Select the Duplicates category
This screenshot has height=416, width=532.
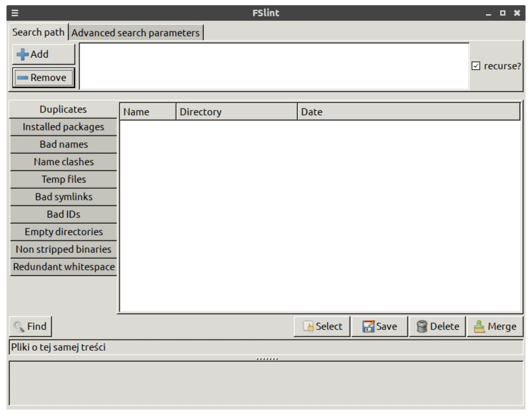click(x=63, y=109)
